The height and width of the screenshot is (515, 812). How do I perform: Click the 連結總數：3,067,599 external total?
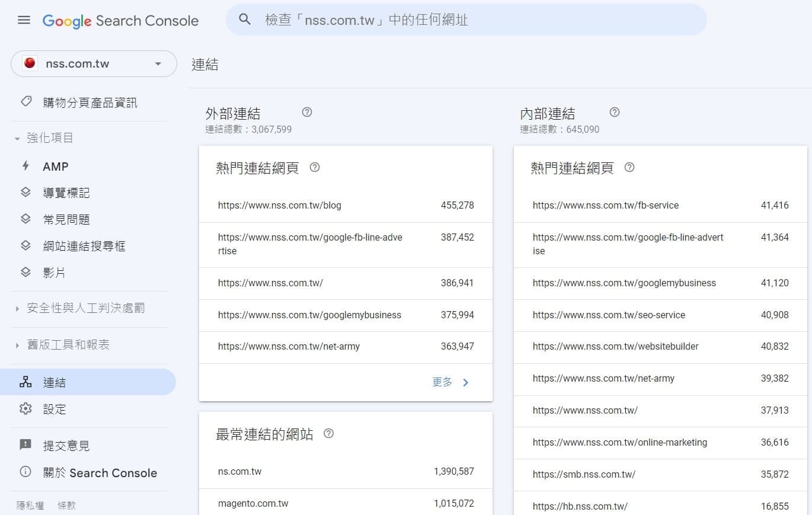248,129
